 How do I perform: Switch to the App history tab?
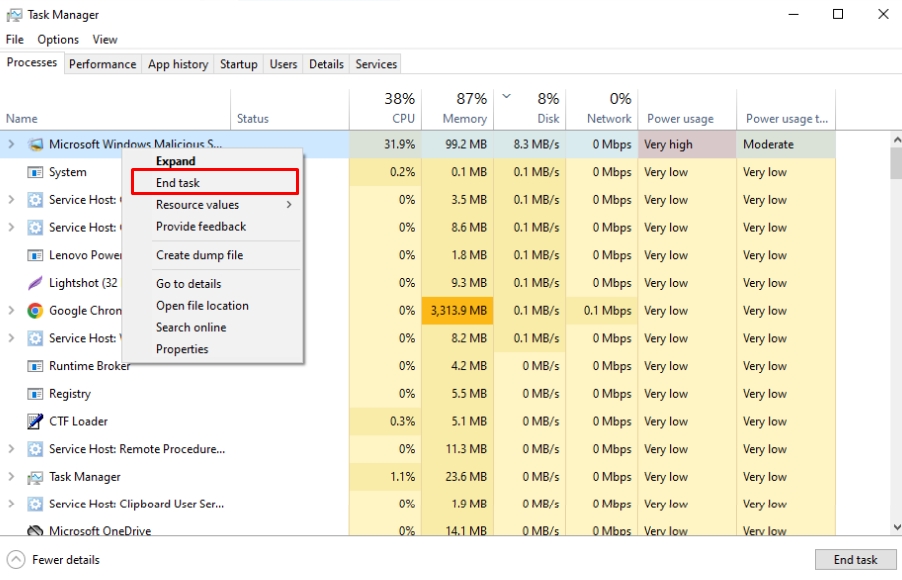coord(178,64)
